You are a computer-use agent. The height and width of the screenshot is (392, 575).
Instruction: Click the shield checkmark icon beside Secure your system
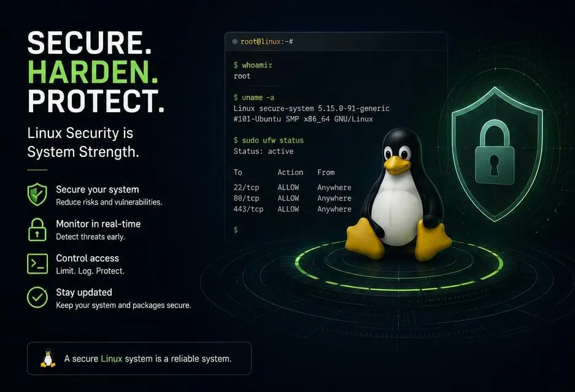pyautogui.click(x=37, y=194)
